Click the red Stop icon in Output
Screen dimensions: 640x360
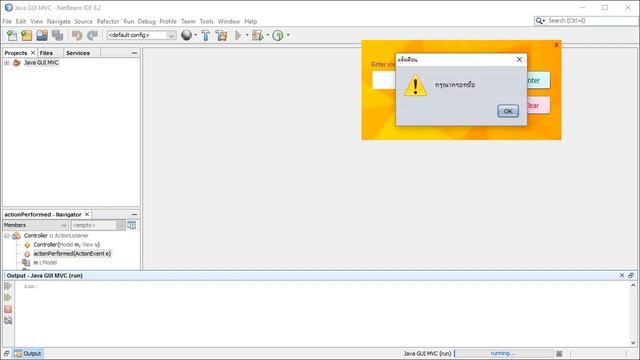8,309
